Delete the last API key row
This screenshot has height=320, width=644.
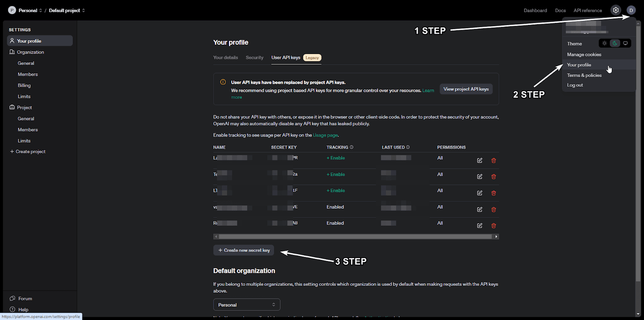493,226
